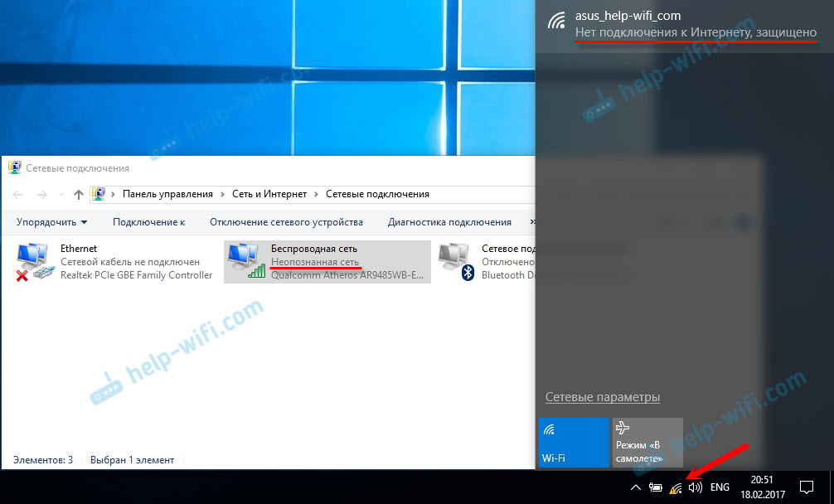Screen dimensions: 834x504
Task: Click the address bar control panel icon
Action: [x=99, y=194]
